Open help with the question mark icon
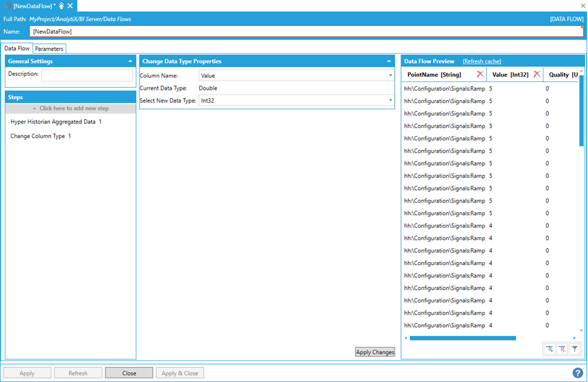The image size is (588, 382). pos(578,373)
